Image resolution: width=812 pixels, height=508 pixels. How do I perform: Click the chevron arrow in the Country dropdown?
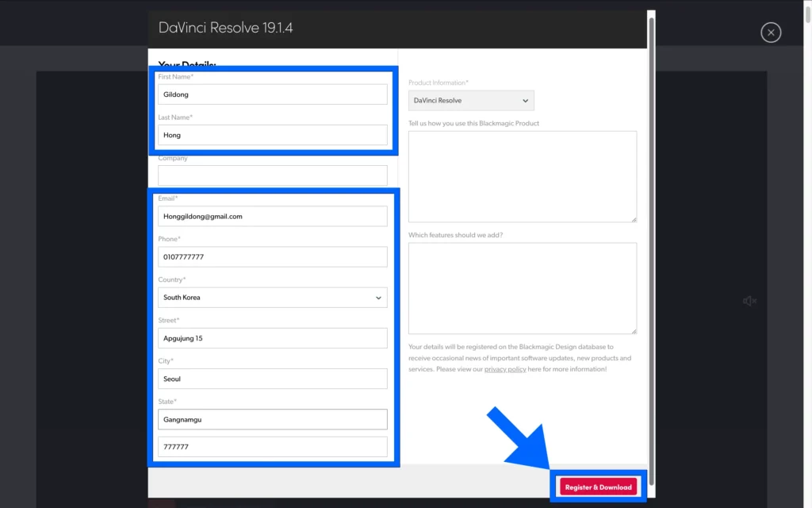coord(378,298)
